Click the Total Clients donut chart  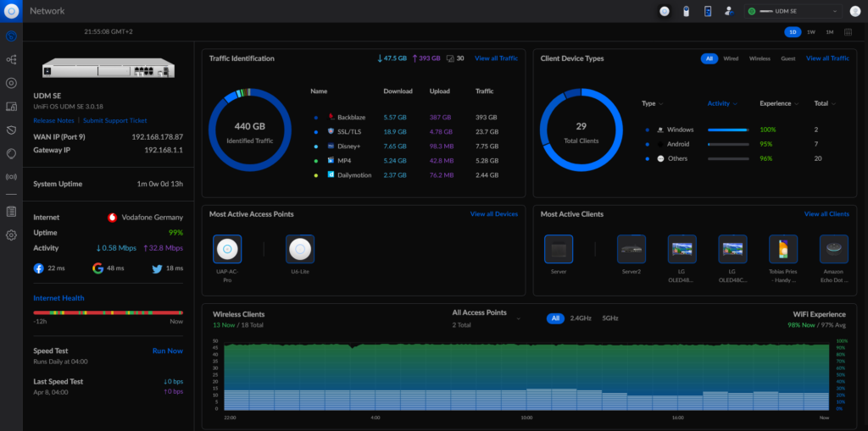point(581,130)
